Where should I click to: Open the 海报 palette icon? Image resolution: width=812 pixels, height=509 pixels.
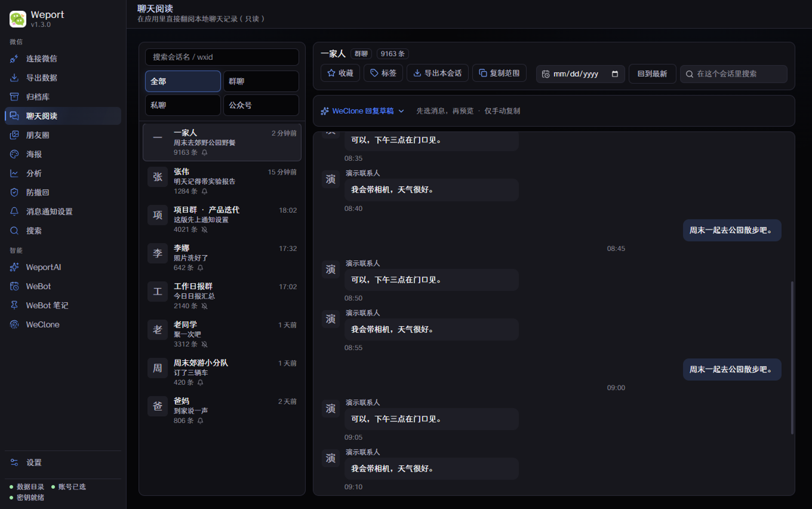(14, 154)
